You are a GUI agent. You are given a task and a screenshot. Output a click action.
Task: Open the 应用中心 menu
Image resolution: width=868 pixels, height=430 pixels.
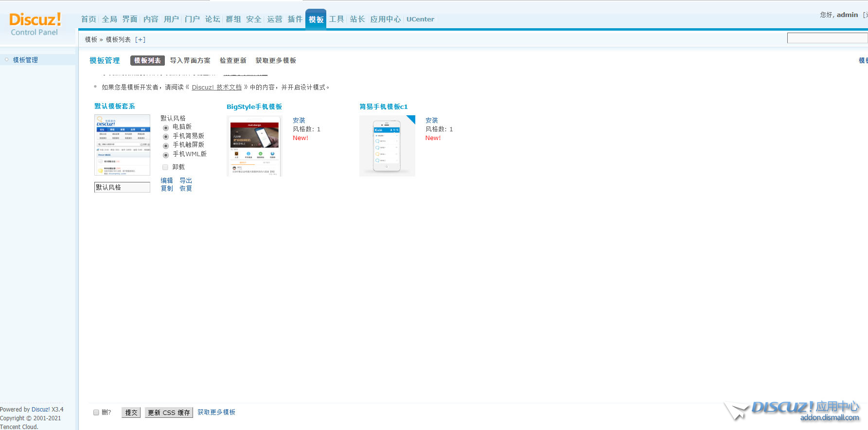click(x=386, y=19)
